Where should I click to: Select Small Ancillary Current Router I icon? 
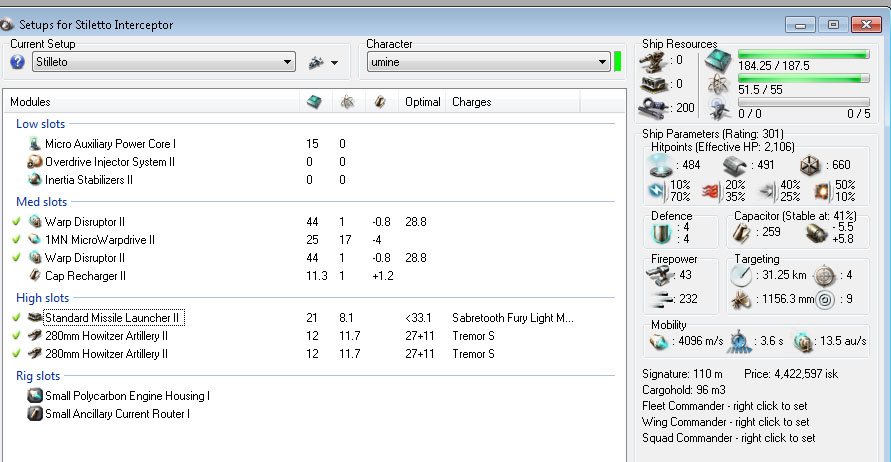[35, 414]
